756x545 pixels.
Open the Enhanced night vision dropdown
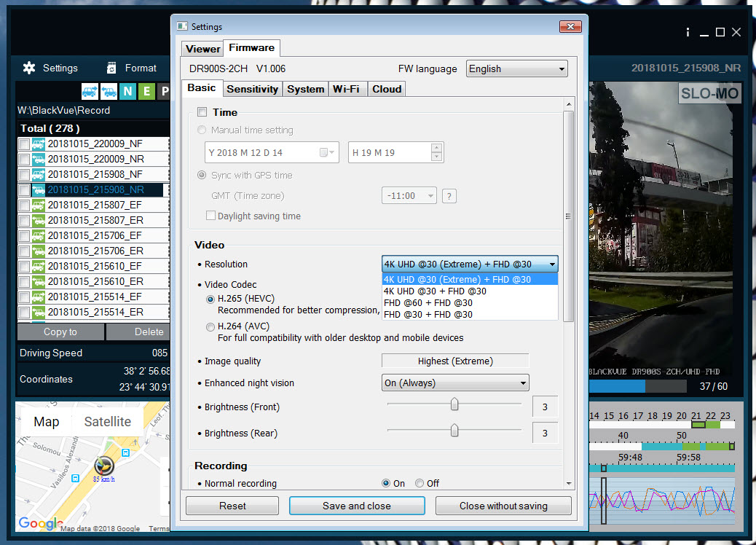click(x=455, y=383)
